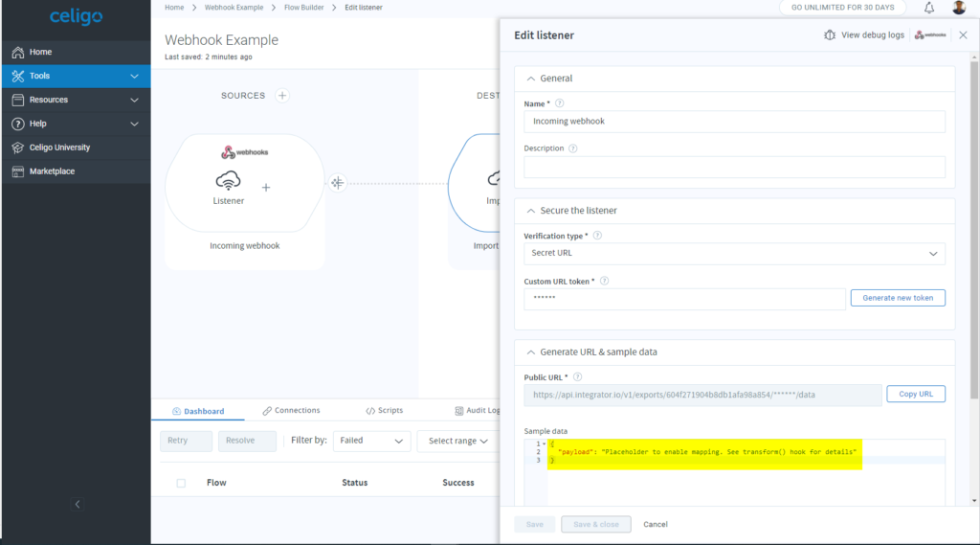
Task: Collapse the sidebar with arrow
Action: (78, 505)
